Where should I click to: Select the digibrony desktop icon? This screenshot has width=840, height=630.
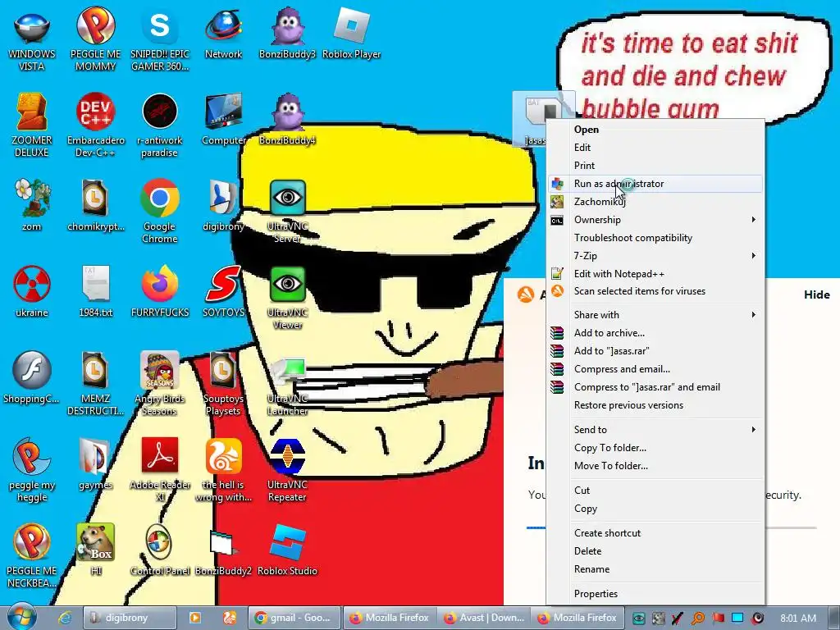[223, 205]
